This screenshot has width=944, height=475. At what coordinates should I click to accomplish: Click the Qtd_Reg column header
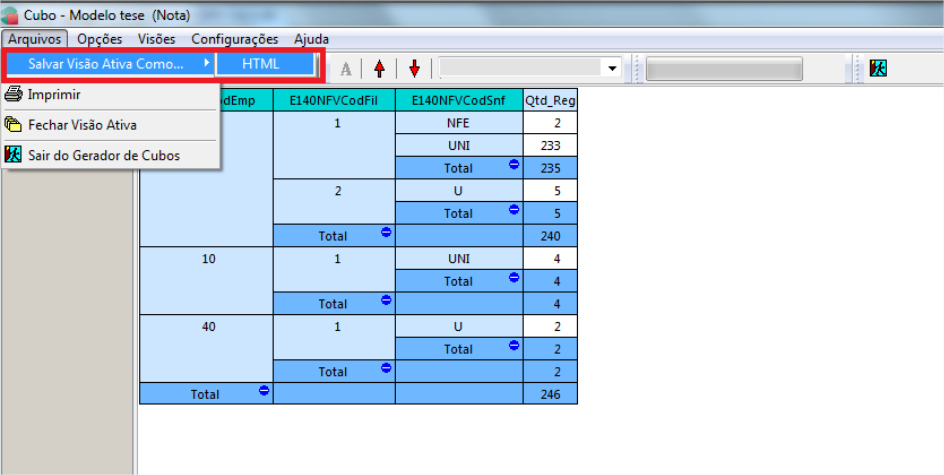550,100
